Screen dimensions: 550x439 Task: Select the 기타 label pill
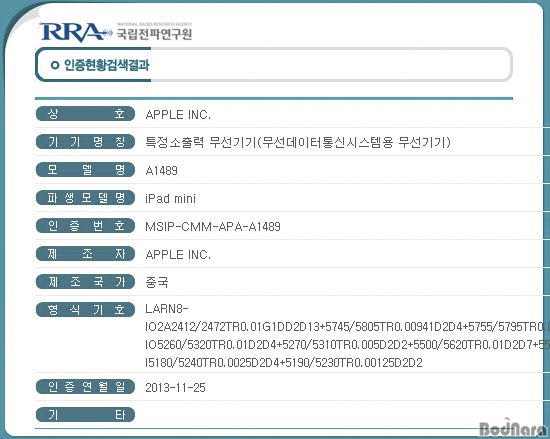pos(85,415)
